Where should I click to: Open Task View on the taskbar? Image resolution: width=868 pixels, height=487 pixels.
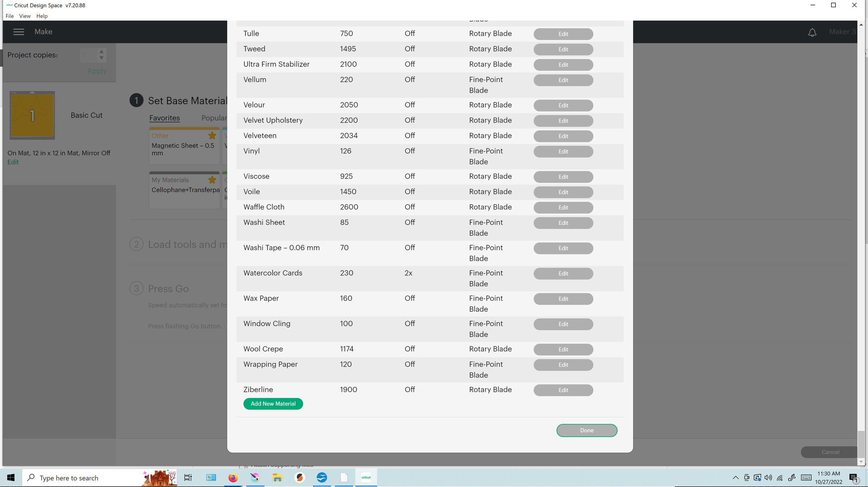coord(188,478)
